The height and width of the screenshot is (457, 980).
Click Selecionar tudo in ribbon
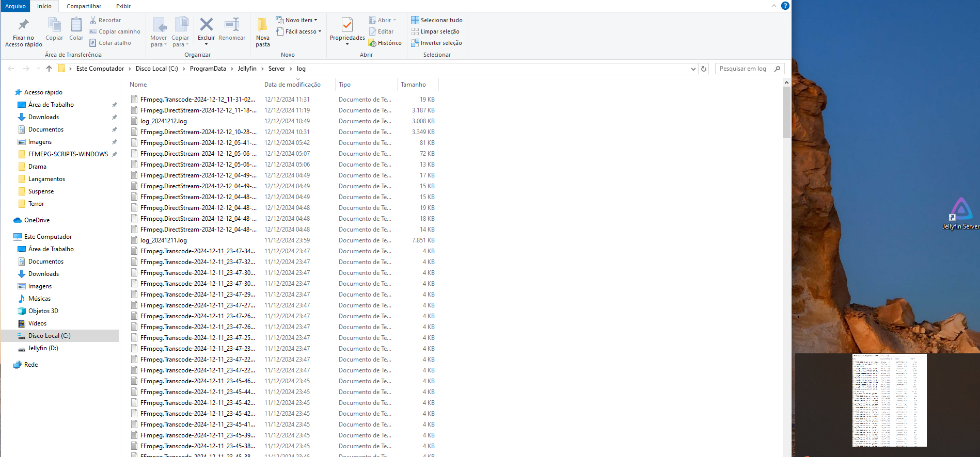[437, 20]
